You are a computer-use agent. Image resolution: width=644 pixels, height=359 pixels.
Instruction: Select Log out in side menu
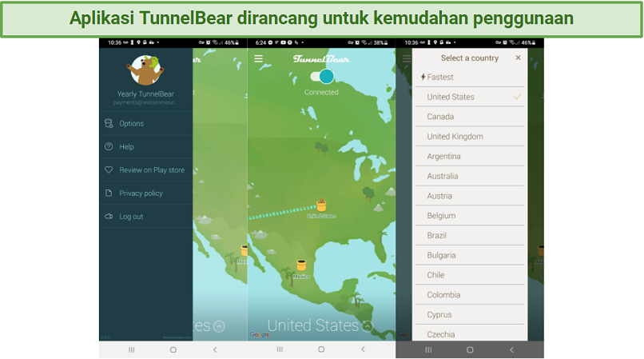pos(145,217)
